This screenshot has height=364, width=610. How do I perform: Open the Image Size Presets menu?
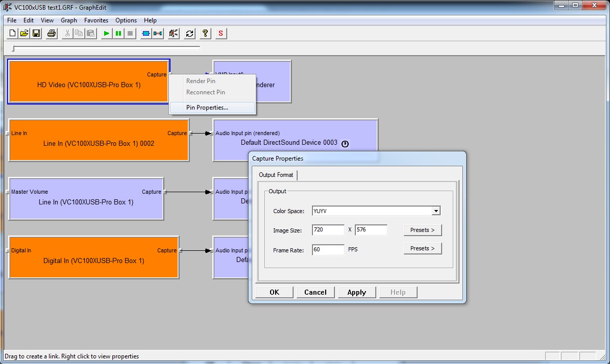(422, 230)
